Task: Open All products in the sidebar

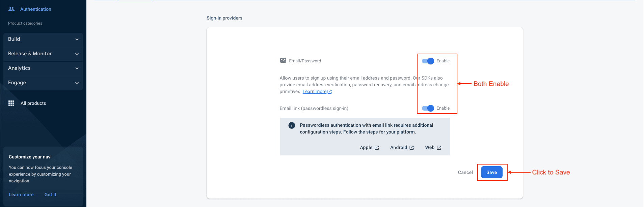Action: [x=33, y=103]
